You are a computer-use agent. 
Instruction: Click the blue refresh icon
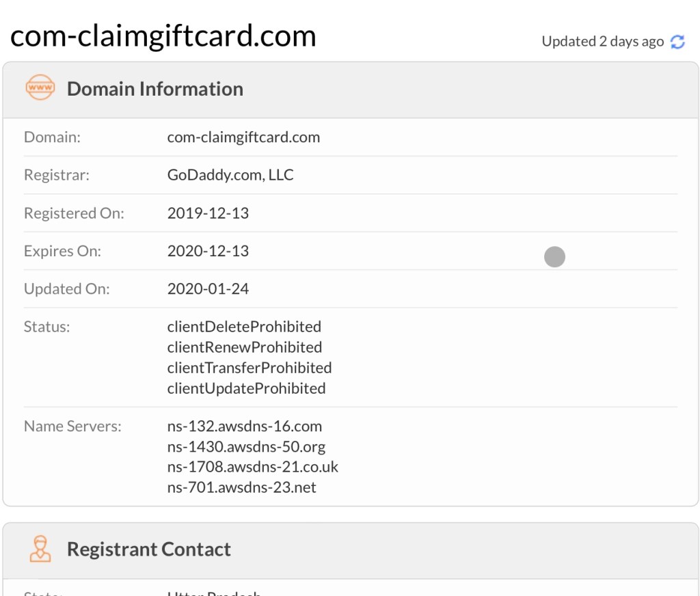click(x=677, y=42)
